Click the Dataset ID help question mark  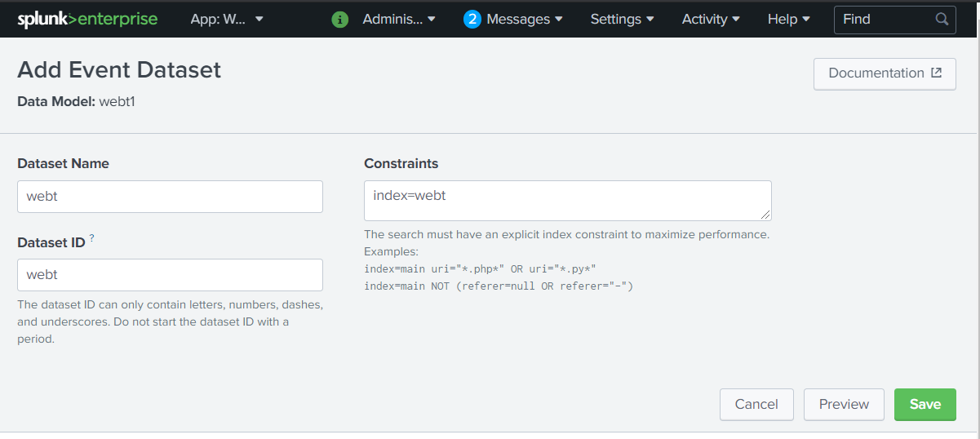[x=92, y=238]
